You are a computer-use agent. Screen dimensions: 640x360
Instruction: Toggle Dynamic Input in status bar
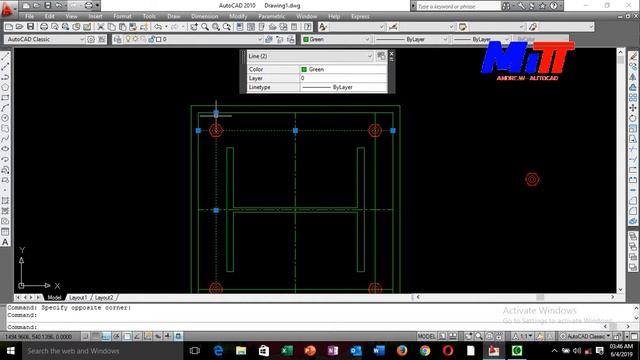tap(158, 336)
